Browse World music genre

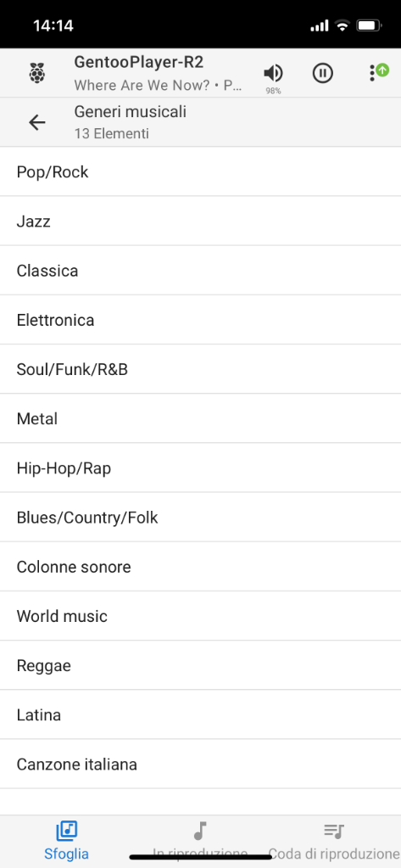tap(200, 615)
